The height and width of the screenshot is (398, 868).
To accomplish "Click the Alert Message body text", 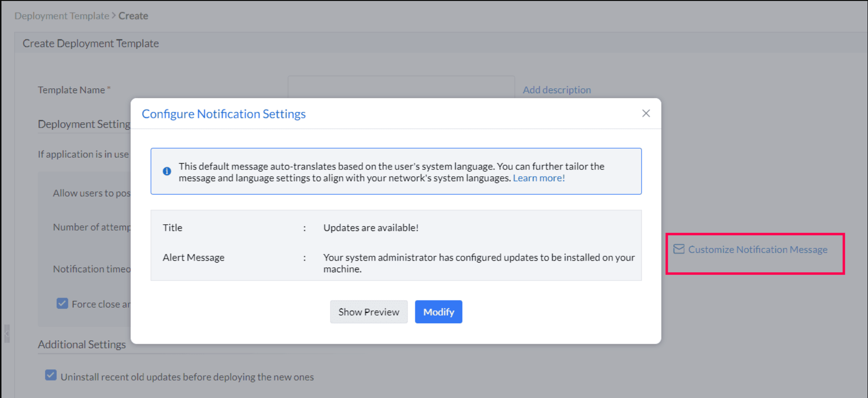I will (478, 263).
